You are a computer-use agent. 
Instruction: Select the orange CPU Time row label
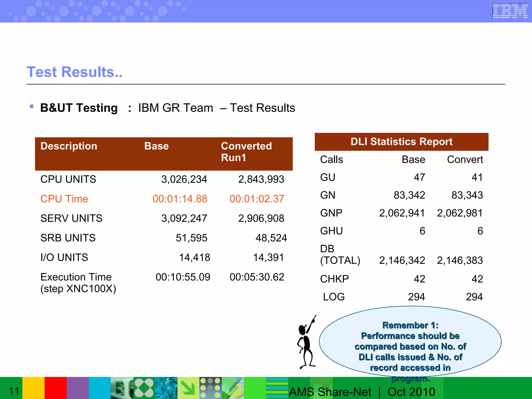click(64, 199)
